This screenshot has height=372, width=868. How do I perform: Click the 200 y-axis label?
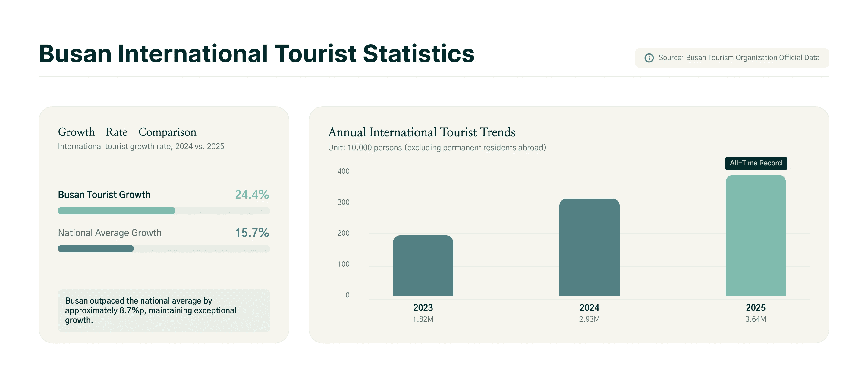343,233
